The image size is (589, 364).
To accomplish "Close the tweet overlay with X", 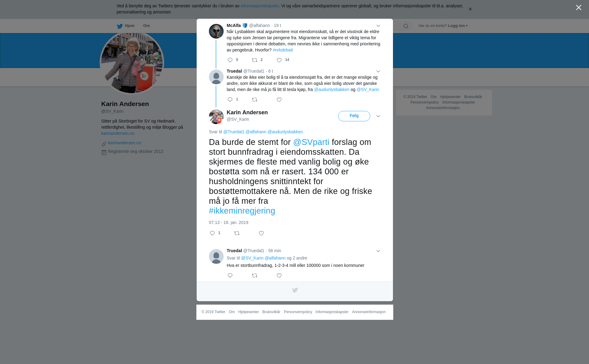I will click(579, 8).
